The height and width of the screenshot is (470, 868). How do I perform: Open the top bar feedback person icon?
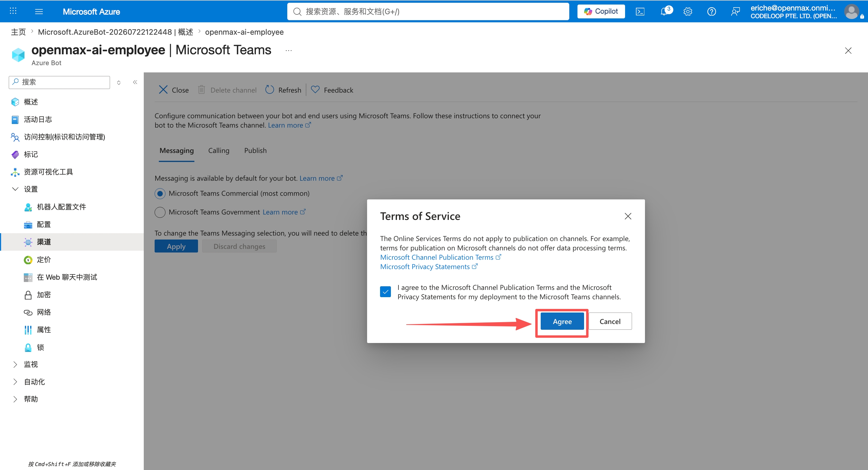tap(735, 11)
